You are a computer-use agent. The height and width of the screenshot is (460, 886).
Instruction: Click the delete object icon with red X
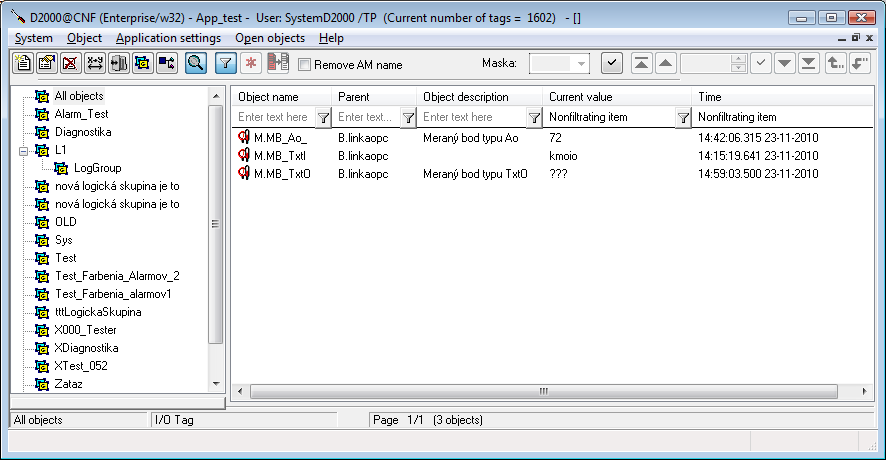70,63
